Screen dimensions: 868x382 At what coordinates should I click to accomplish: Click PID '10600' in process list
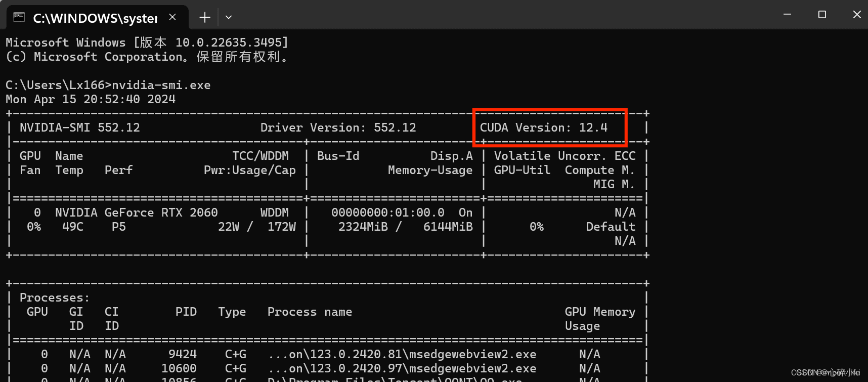click(179, 368)
